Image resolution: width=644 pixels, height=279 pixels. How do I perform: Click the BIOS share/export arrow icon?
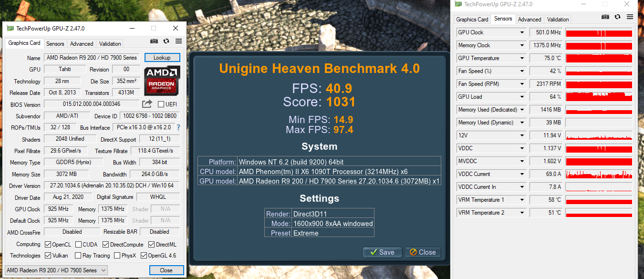point(147,104)
